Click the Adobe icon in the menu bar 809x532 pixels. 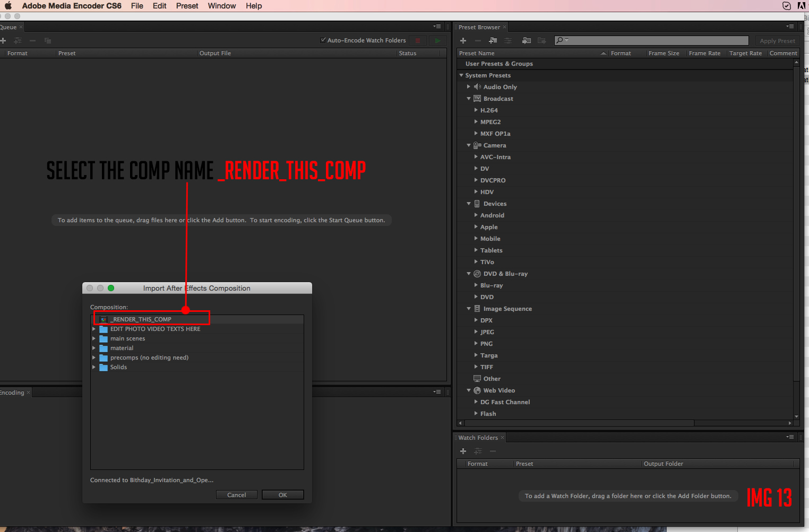tap(802, 6)
